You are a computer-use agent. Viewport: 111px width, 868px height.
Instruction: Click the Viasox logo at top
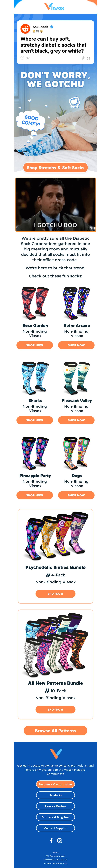[54, 6]
